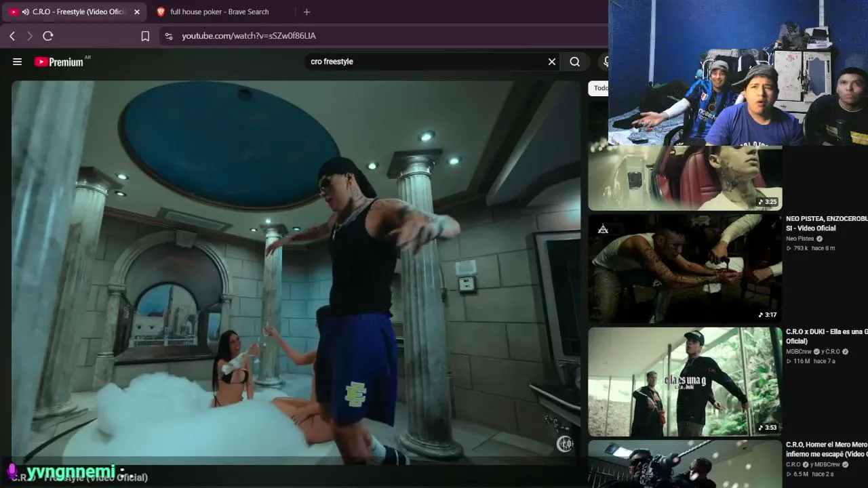The image size is (868, 488).
Task: View site information for youtube.com
Action: pos(169,36)
